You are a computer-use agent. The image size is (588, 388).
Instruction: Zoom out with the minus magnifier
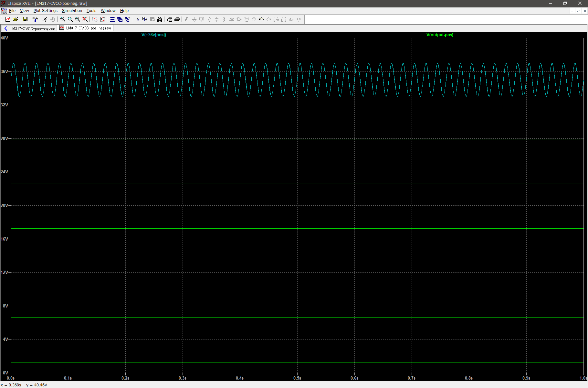coord(78,19)
